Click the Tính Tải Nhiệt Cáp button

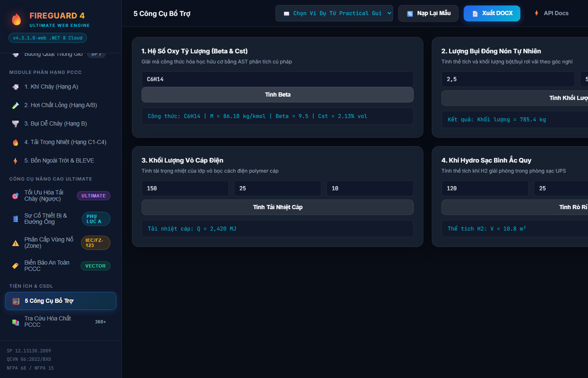278,207
